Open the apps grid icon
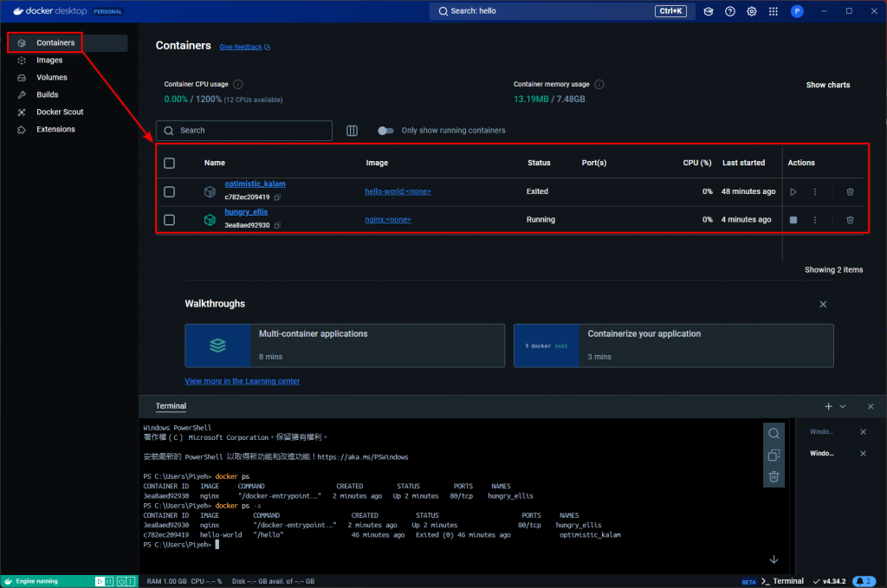The width and height of the screenshot is (887, 588). [774, 11]
